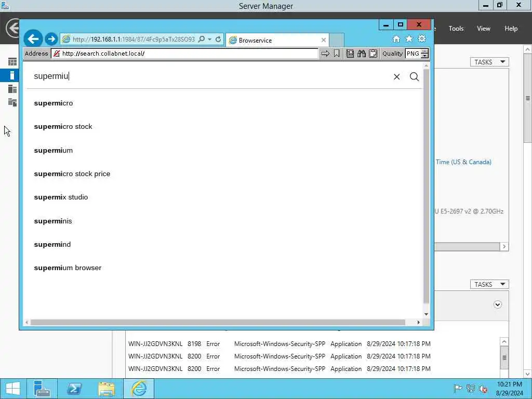Image resolution: width=532 pixels, height=399 pixels.
Task: Choose the 'supermicro stock price' suggestion
Action: pos(72,174)
